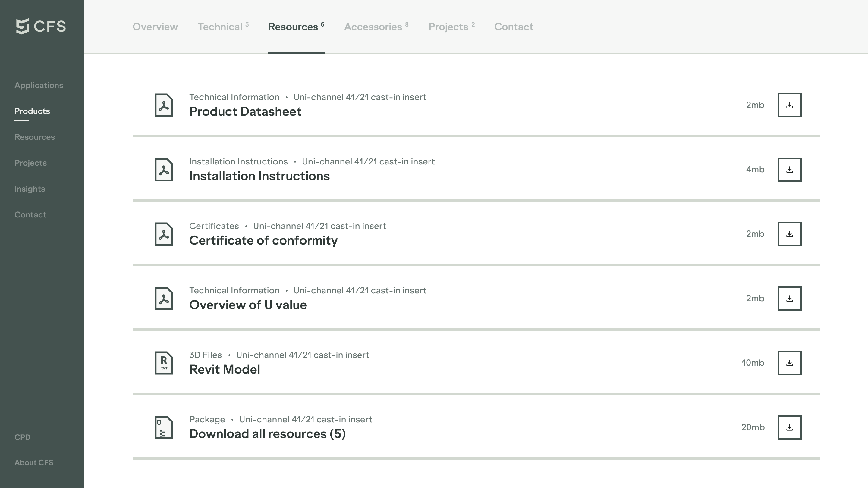This screenshot has height=488, width=868.
Task: Download the Overview of U value
Action: coord(789,299)
